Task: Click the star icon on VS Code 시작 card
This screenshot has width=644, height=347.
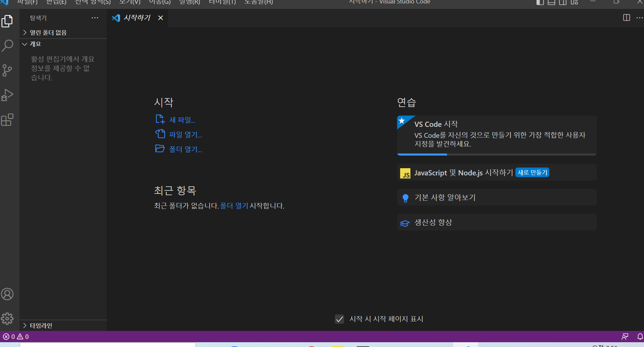Action: 402,121
